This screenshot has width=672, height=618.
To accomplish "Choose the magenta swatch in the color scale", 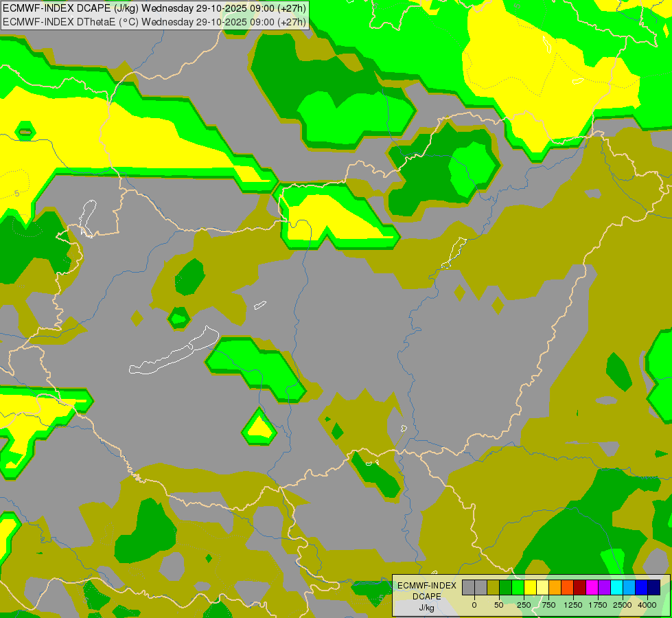I will [592, 587].
